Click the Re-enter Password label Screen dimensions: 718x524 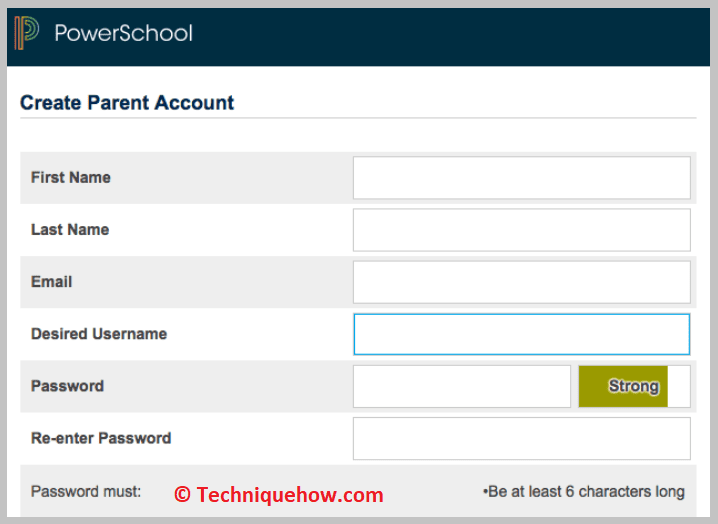[x=101, y=438]
